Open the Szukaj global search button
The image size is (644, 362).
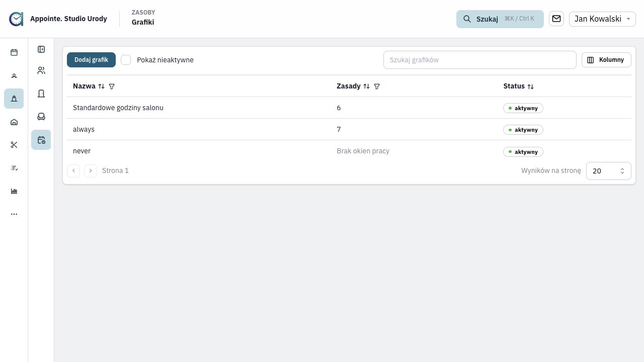(x=500, y=19)
